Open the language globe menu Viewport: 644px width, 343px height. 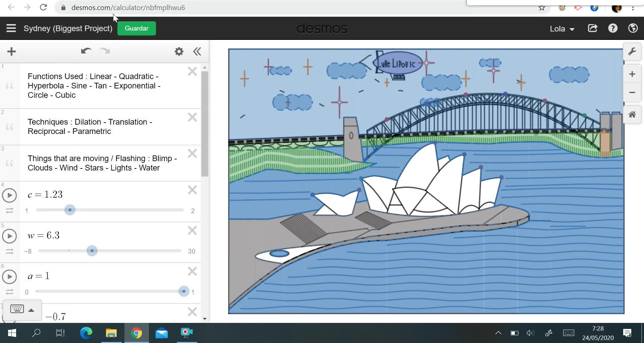633,28
